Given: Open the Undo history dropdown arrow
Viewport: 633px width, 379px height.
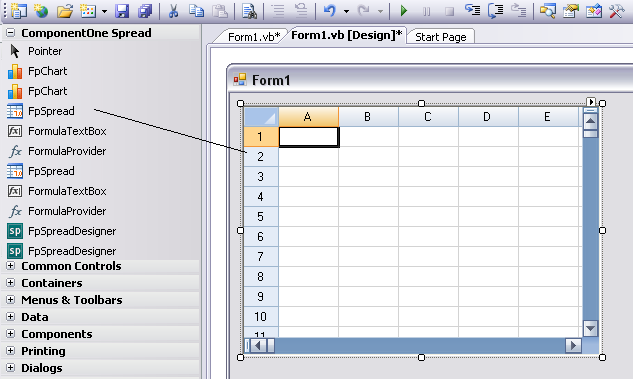Looking at the screenshot, I should (x=346, y=11).
